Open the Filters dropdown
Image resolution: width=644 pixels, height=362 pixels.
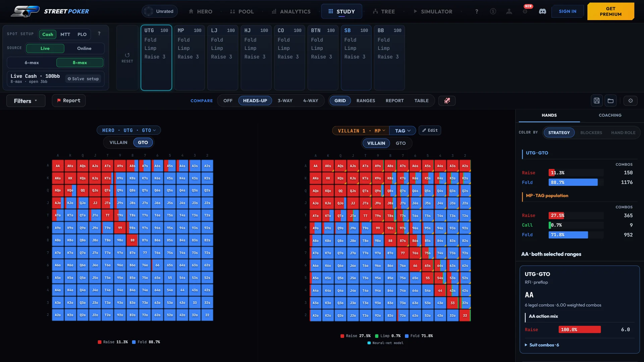(26, 101)
